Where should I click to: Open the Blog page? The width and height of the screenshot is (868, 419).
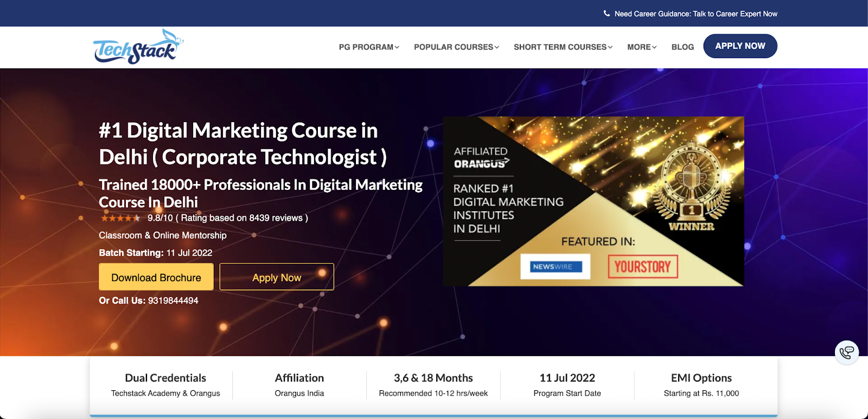tap(682, 47)
